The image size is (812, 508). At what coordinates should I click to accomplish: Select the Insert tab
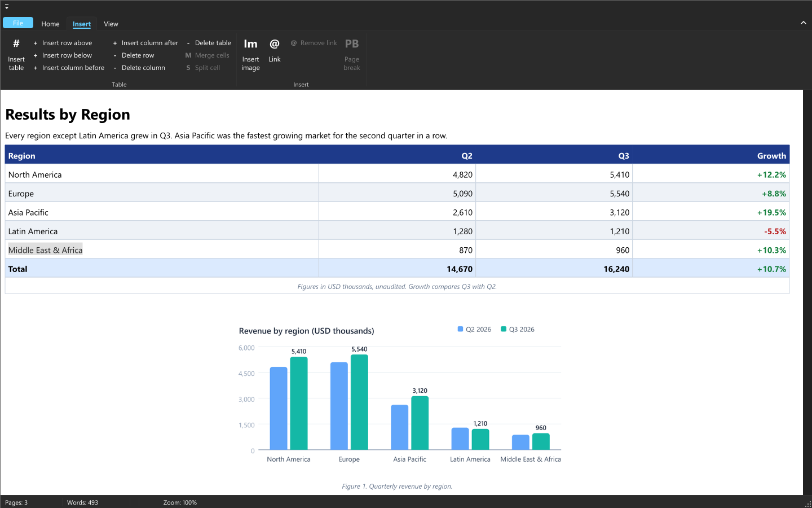click(82, 24)
